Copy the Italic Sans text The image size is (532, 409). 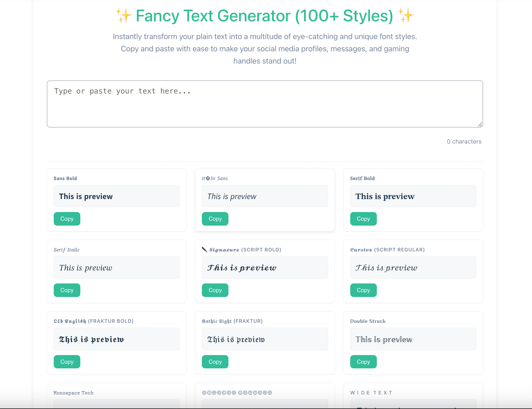[x=215, y=219]
